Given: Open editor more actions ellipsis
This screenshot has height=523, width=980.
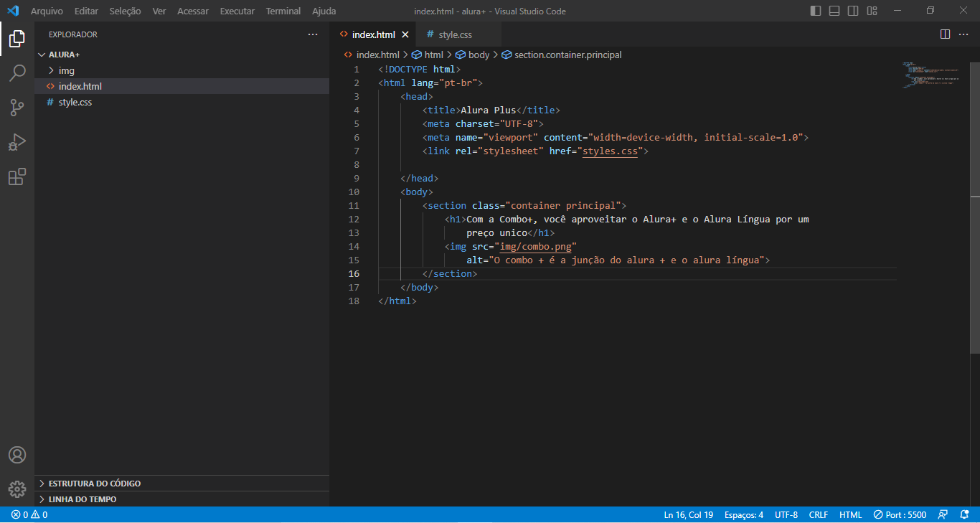Looking at the screenshot, I should (x=965, y=34).
